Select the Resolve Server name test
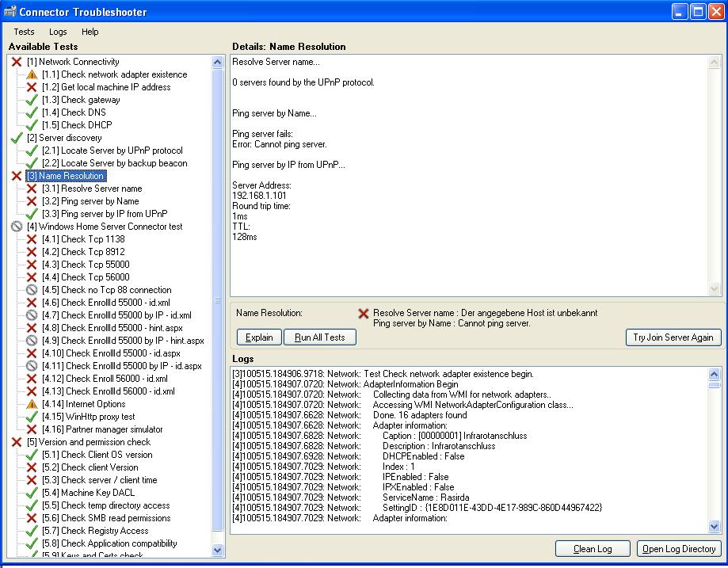Viewport: 728px width, 568px height. coord(92,189)
